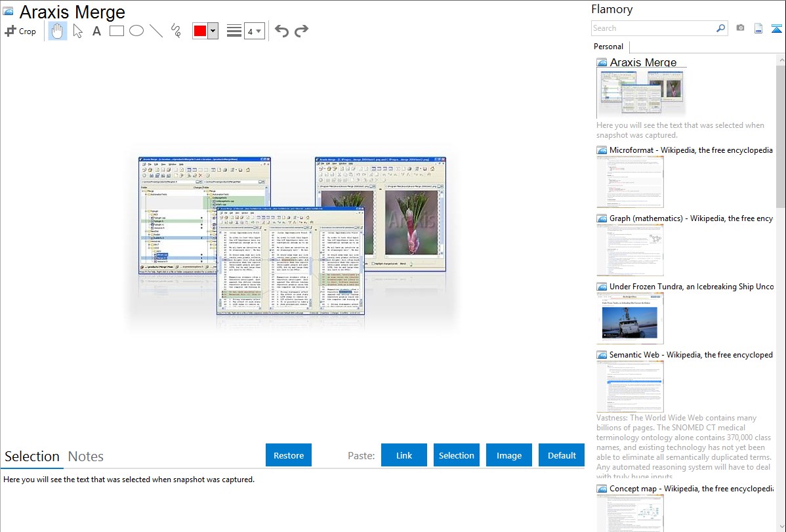This screenshot has width=786, height=532.
Task: Undo the last annotation
Action: [281, 31]
